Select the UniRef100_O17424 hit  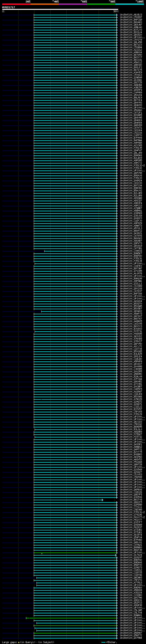coord(131,555)
